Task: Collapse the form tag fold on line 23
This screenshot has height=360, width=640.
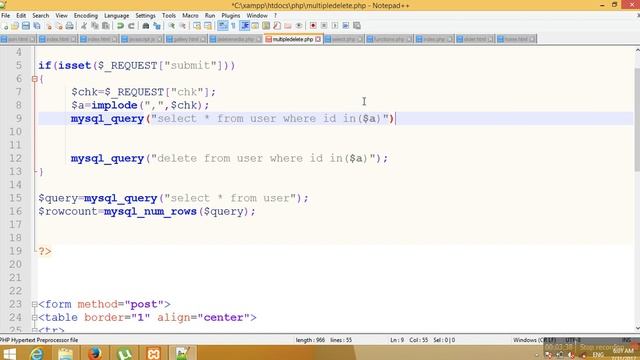Action: coord(35,304)
